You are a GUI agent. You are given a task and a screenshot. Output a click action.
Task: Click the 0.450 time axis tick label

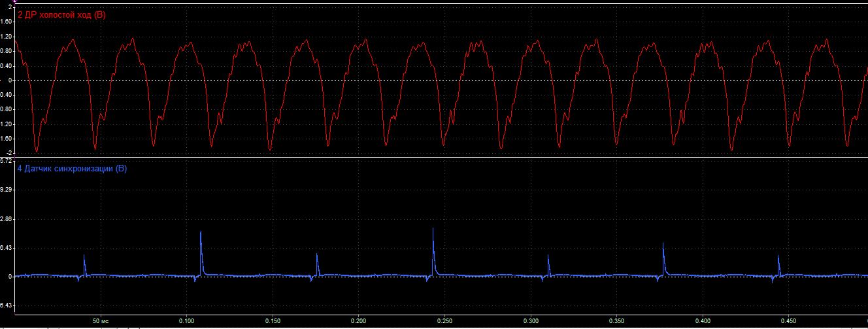789,322
